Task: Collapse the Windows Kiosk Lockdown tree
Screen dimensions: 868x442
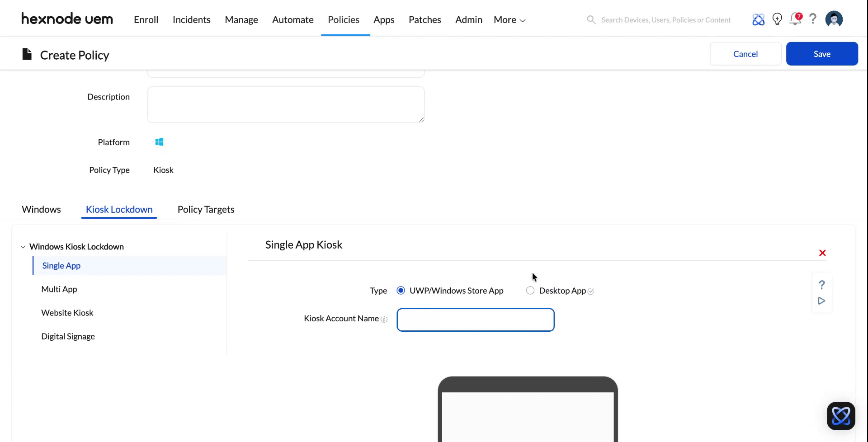Action: (x=23, y=246)
